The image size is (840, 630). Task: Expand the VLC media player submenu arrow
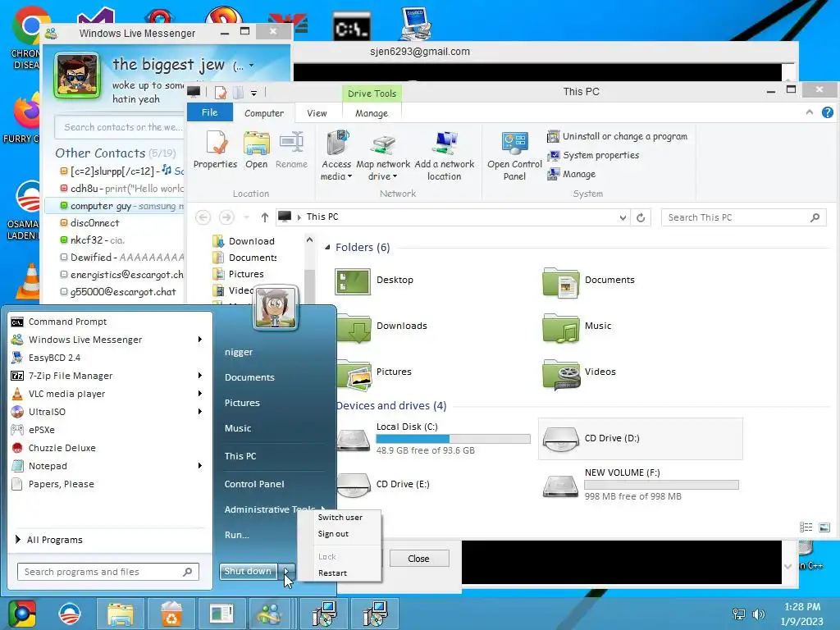[200, 394]
